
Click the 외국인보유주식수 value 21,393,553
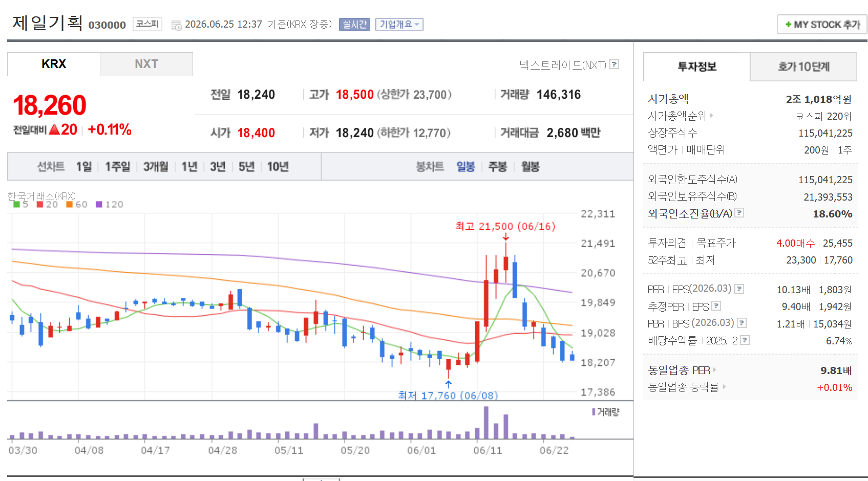[828, 197]
